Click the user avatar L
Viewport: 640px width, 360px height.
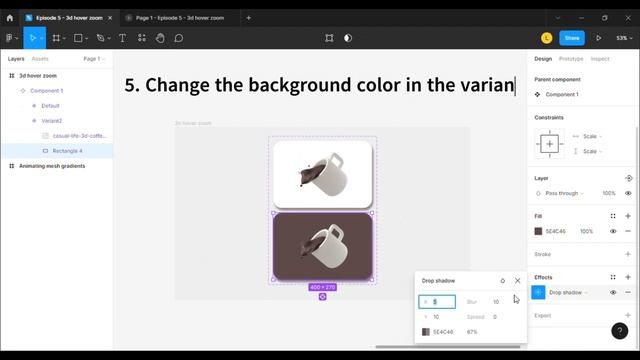click(x=547, y=38)
